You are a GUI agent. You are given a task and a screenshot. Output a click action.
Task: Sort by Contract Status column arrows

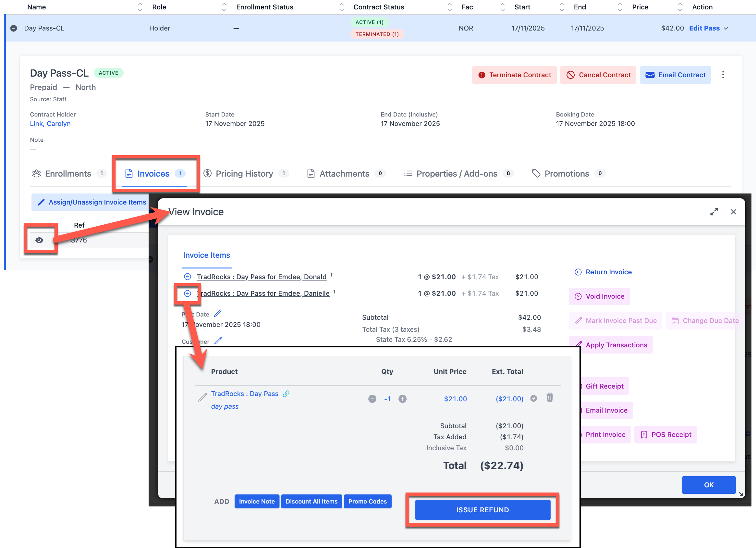[x=449, y=7]
